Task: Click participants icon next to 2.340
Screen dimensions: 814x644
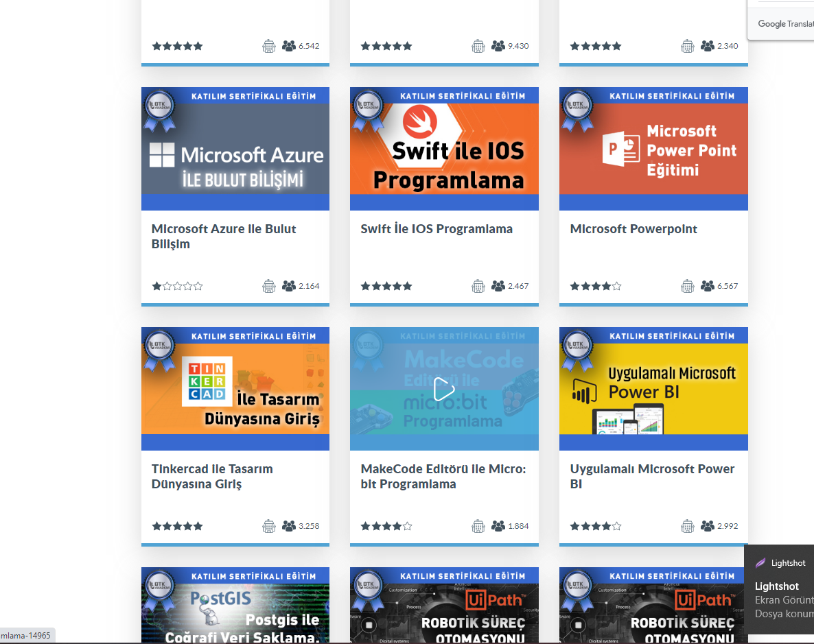Action: 707,46
